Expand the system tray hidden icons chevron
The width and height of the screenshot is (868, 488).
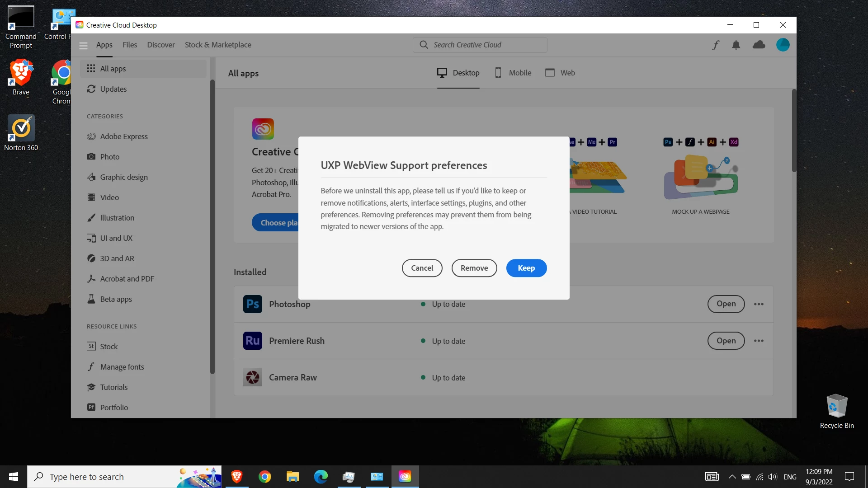[732, 477]
